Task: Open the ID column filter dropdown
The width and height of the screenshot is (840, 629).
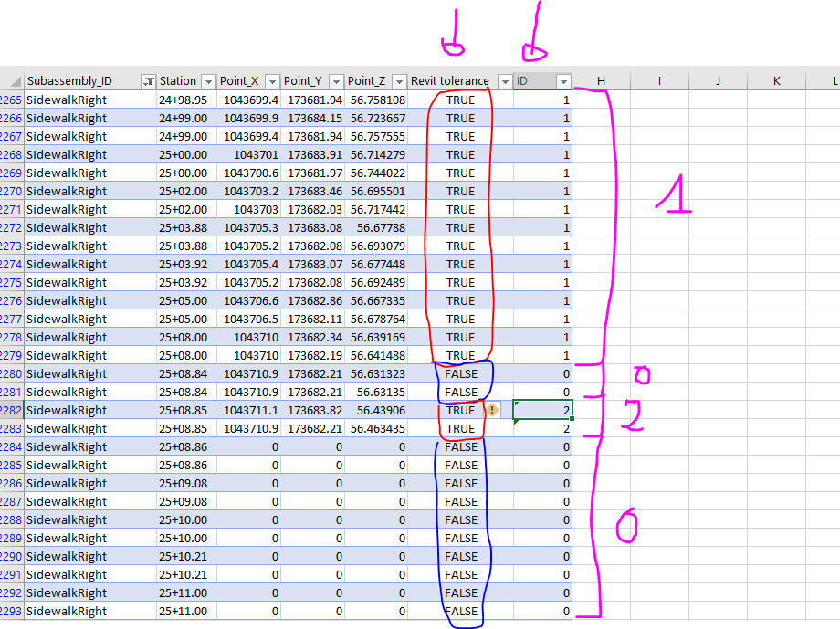Action: (x=563, y=81)
